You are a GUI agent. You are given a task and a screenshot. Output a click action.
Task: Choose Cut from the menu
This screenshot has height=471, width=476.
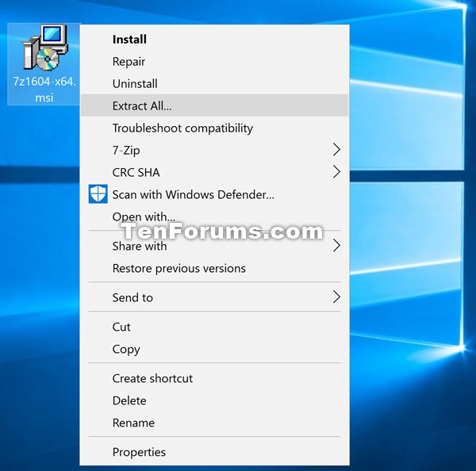click(x=214, y=327)
